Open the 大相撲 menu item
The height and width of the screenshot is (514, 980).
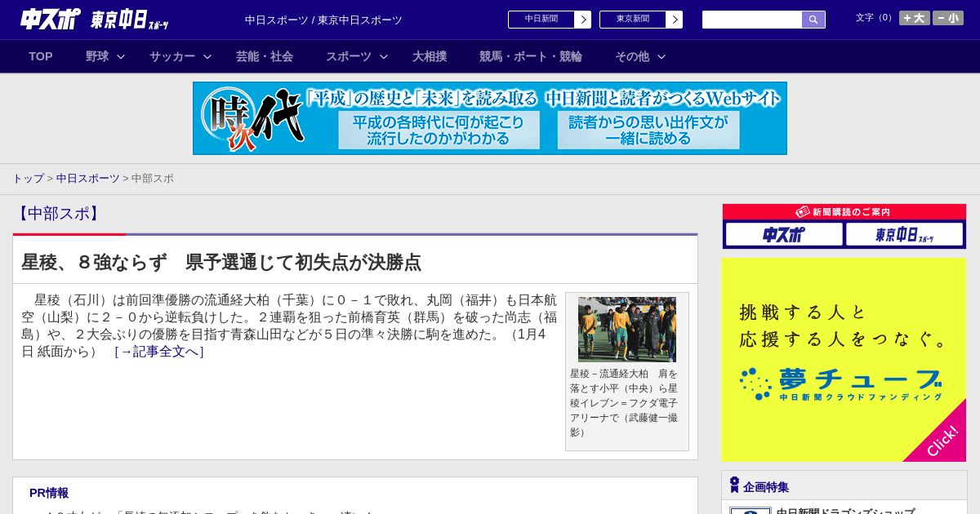pyautogui.click(x=430, y=56)
